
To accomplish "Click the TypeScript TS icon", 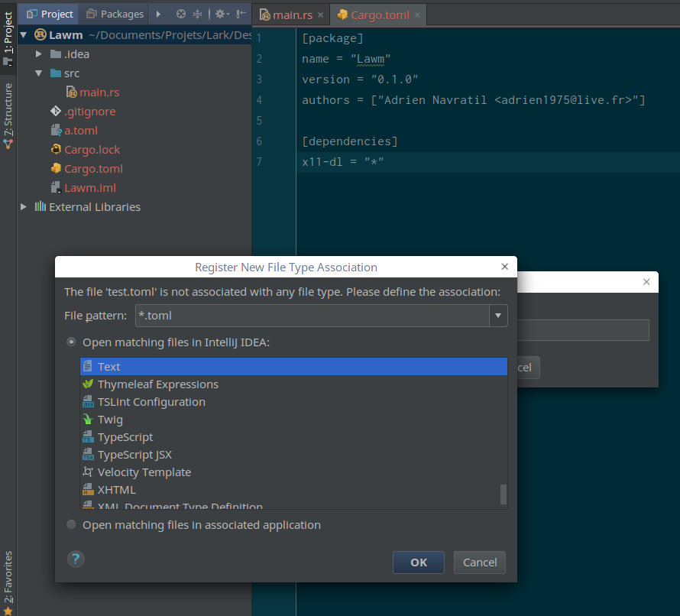I will tap(88, 437).
